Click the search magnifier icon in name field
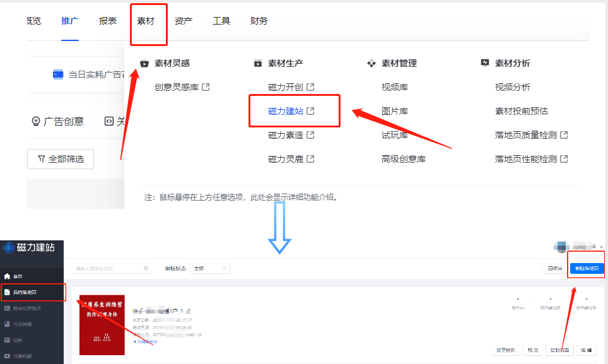This screenshot has height=364, width=608. [146, 268]
